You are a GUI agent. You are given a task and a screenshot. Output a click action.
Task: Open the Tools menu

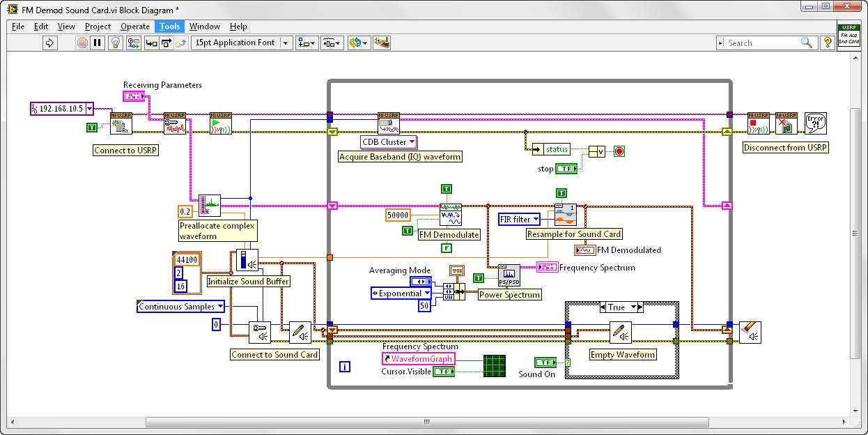coord(169,26)
